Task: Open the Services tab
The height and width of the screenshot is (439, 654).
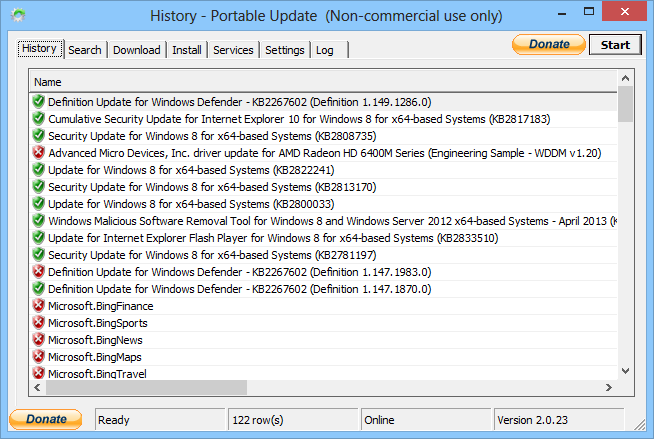Action: pos(233,50)
